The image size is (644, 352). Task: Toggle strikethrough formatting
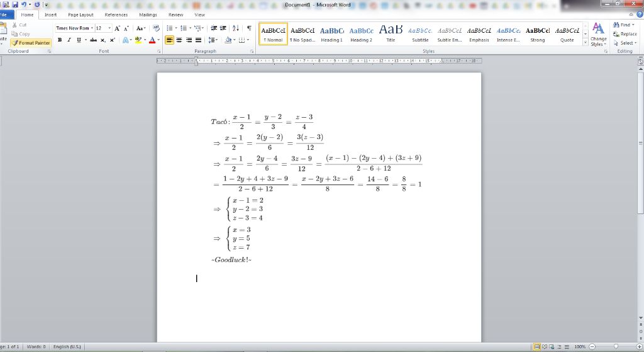pyautogui.click(x=93, y=40)
